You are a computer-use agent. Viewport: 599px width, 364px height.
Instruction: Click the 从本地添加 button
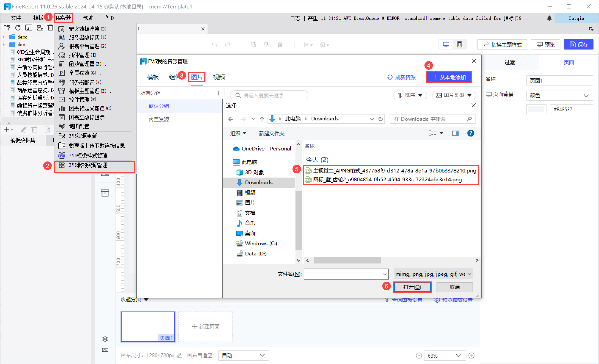click(449, 77)
